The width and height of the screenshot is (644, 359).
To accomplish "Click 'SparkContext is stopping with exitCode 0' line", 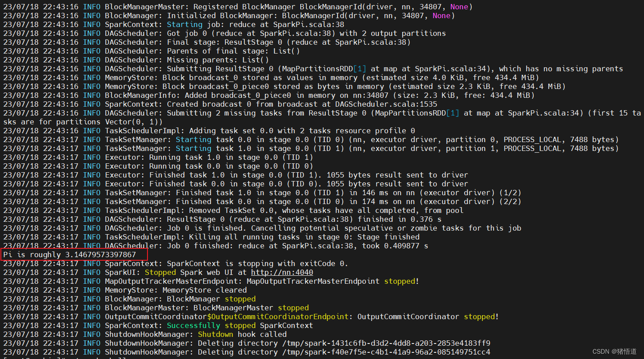I will coord(176,263).
